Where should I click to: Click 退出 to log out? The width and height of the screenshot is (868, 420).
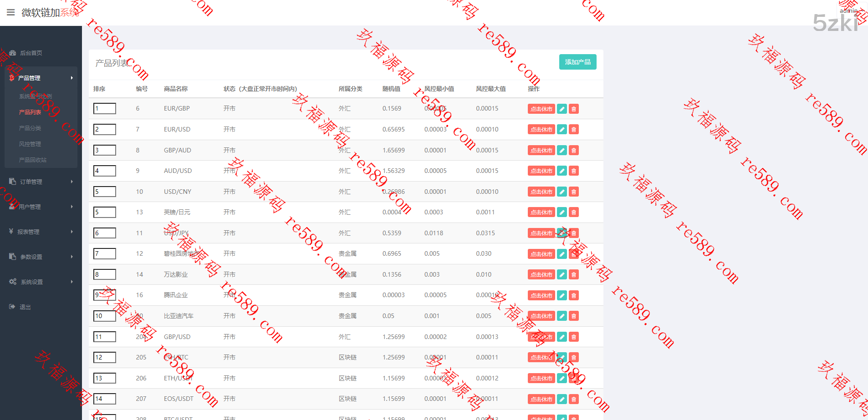coord(25,307)
